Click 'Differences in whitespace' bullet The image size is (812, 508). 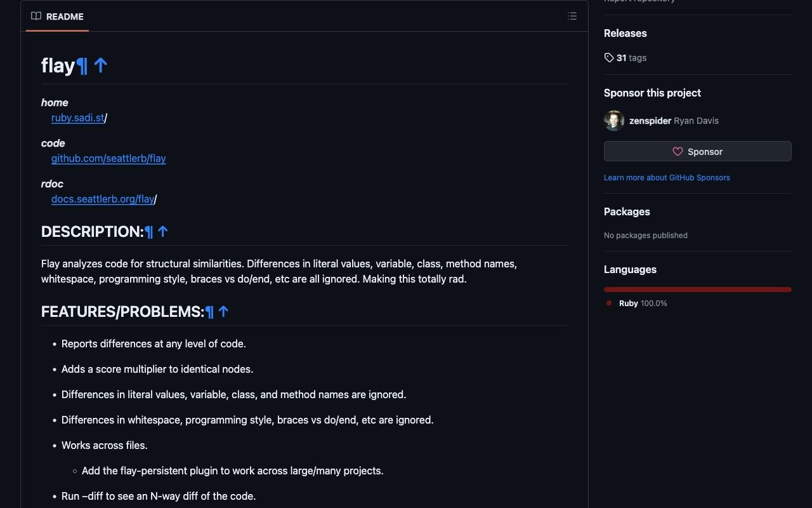(x=247, y=420)
